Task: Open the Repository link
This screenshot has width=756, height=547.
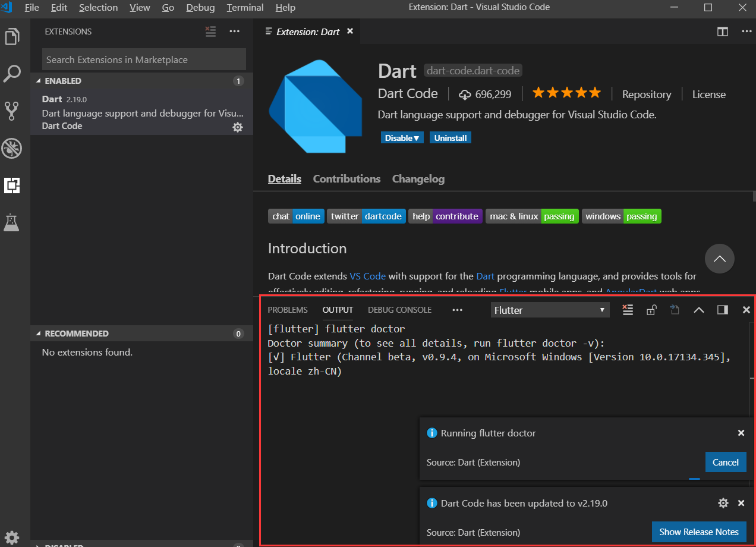Action: coord(647,95)
